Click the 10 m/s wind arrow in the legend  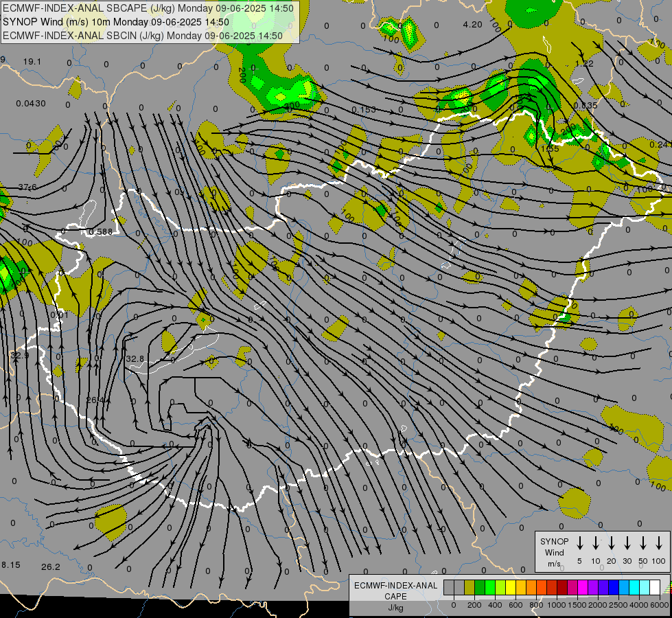click(596, 543)
